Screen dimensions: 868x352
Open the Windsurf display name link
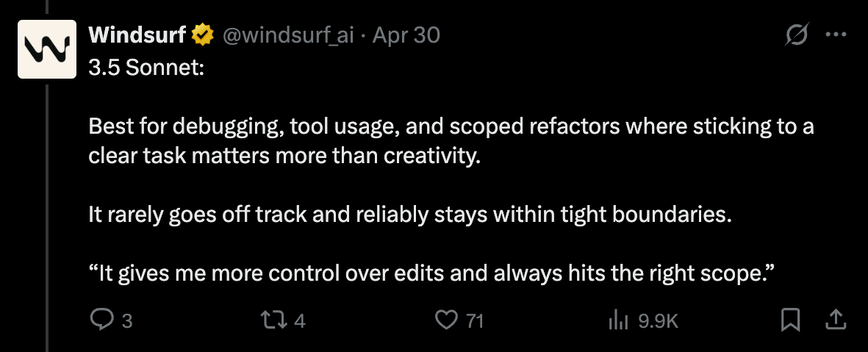pyautogui.click(x=137, y=35)
